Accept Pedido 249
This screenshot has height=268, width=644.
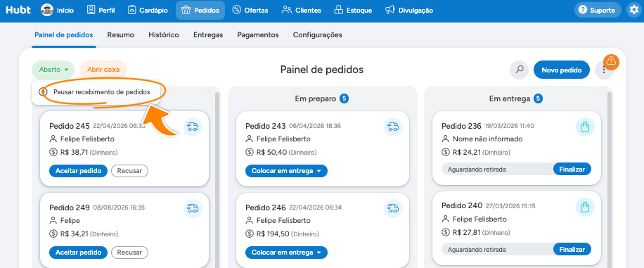[78, 253]
